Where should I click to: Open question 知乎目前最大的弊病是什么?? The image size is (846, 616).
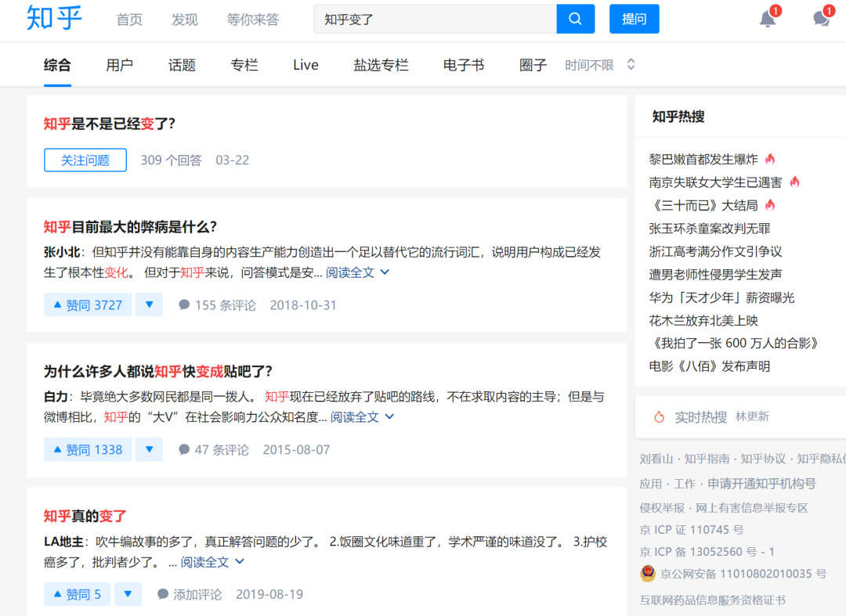[130, 227]
